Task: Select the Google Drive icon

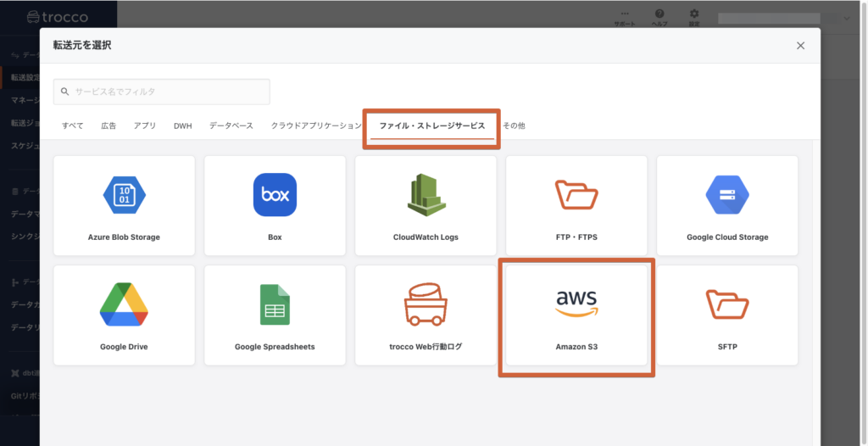Action: [x=124, y=304]
